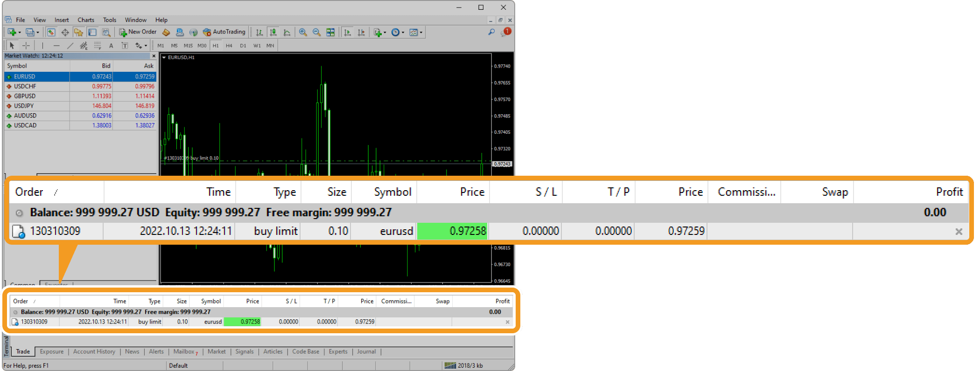Open the Tools menu
The width and height of the screenshot is (980, 371).
pos(110,20)
